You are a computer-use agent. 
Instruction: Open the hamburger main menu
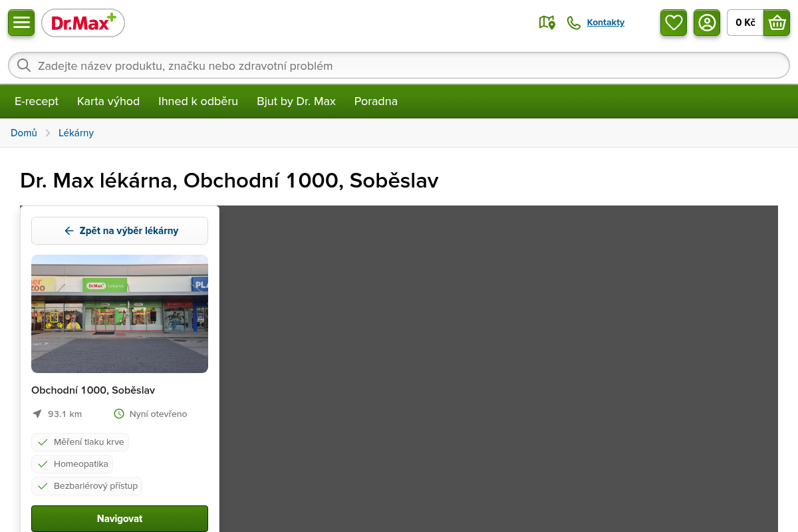[x=21, y=23]
